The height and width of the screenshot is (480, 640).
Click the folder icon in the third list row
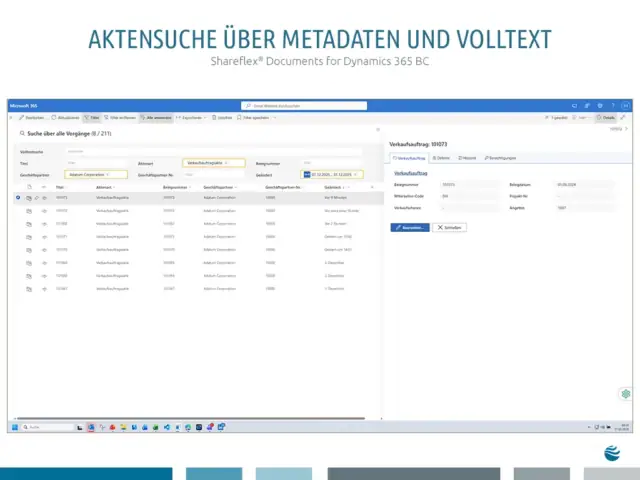(29, 224)
